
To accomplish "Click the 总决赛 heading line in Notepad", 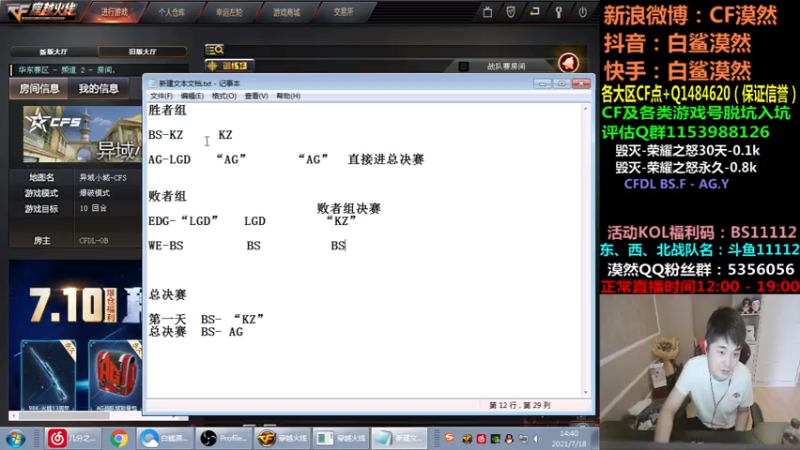I will tap(167, 294).
